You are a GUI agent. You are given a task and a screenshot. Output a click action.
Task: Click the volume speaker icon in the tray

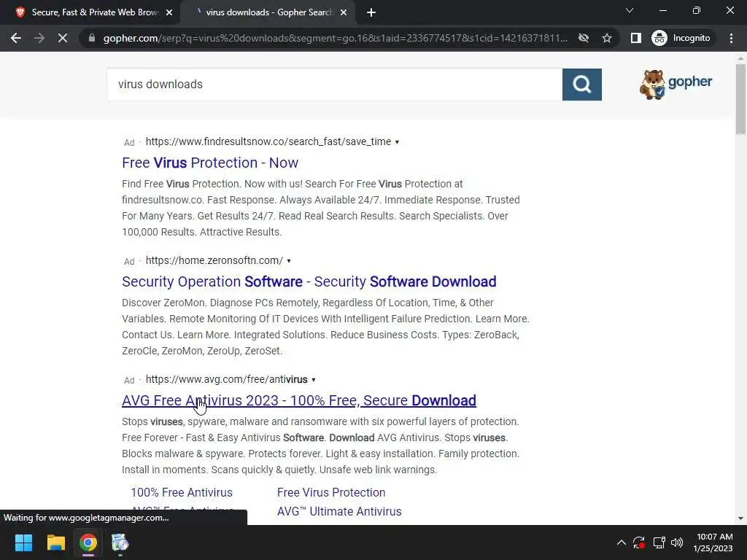coord(676,542)
